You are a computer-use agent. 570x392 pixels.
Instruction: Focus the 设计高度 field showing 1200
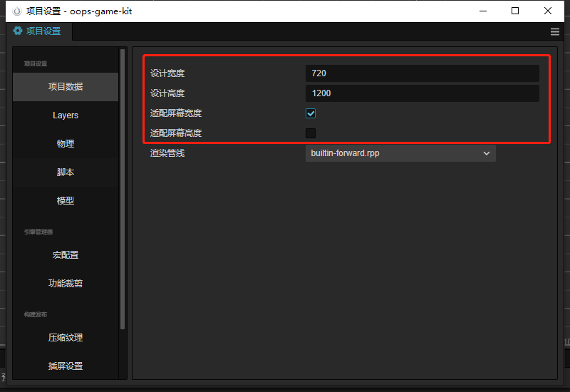[x=422, y=93]
